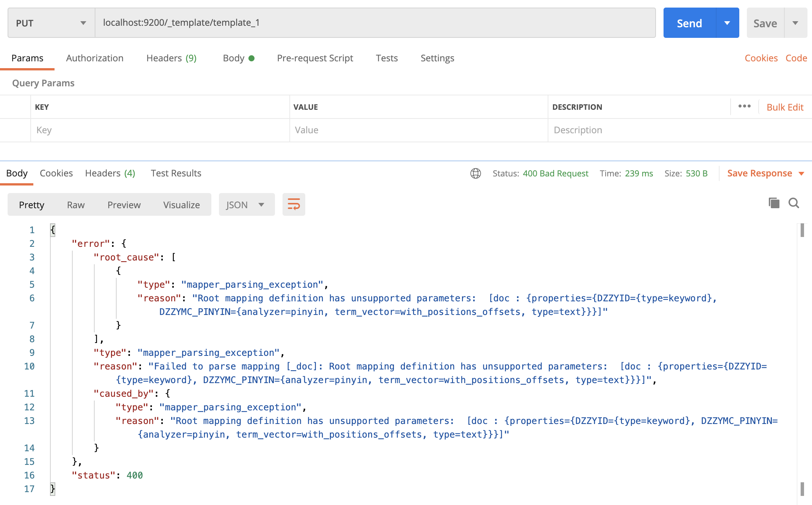Screen dimensions: 812x505
Task: Open the PUT method dropdown
Action: coord(51,23)
